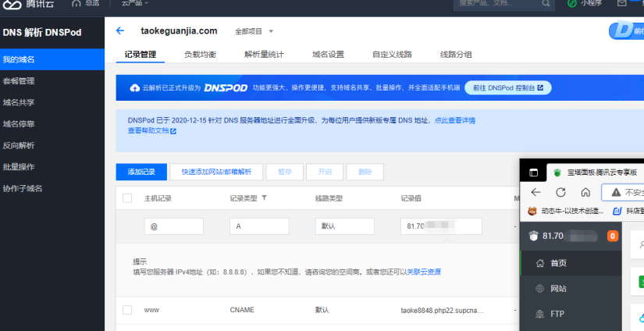
Task: Tick the select-all checkbox in the table header
Action: click(x=127, y=198)
